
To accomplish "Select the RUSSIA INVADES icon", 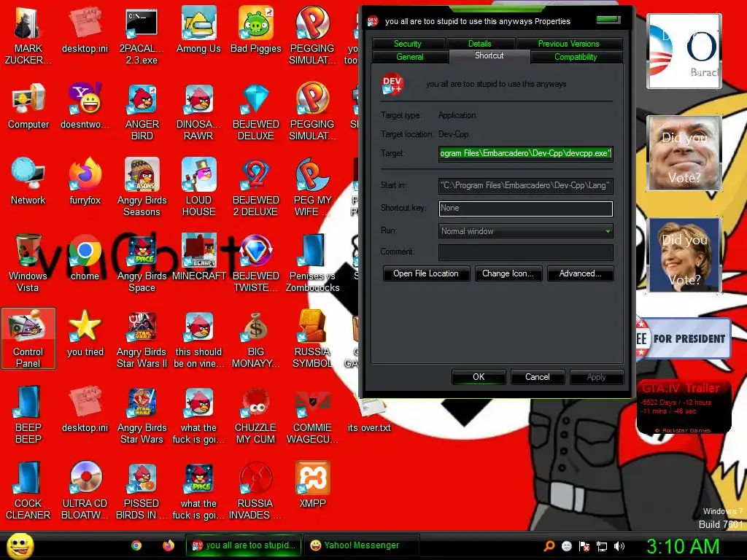I will click(256, 490).
